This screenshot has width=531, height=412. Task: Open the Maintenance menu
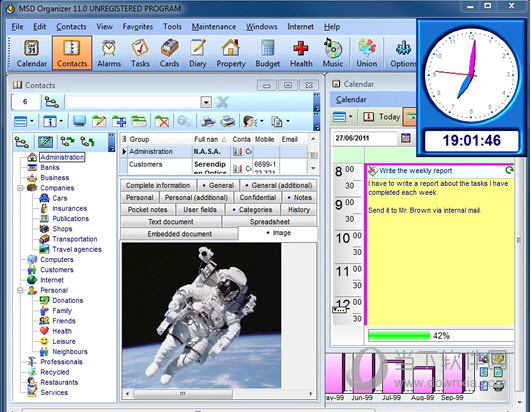tap(214, 26)
